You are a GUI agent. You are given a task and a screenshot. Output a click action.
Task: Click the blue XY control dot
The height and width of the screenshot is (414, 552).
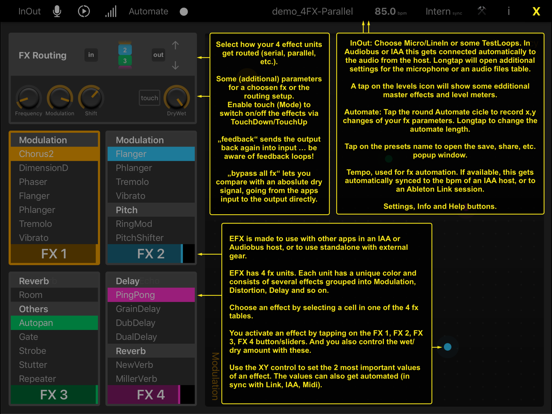(x=447, y=347)
